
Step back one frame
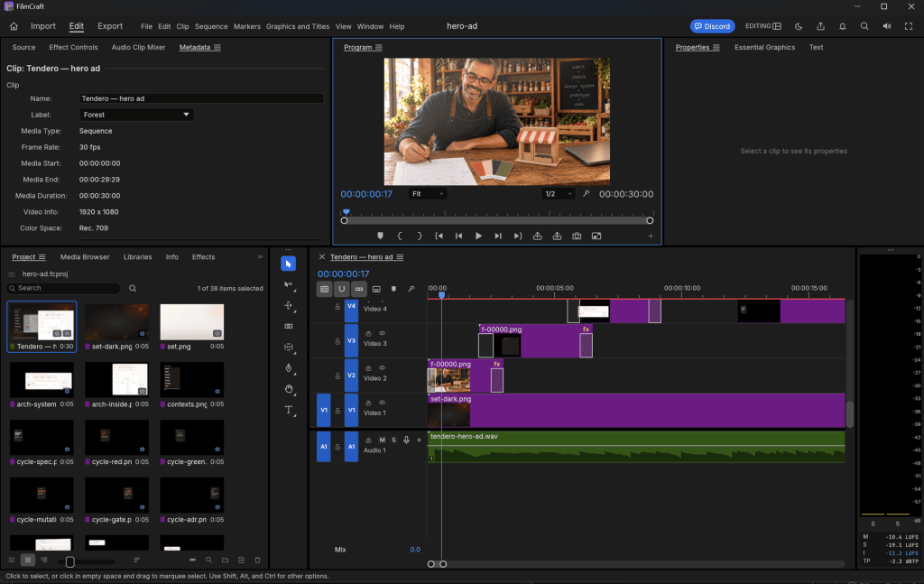458,236
